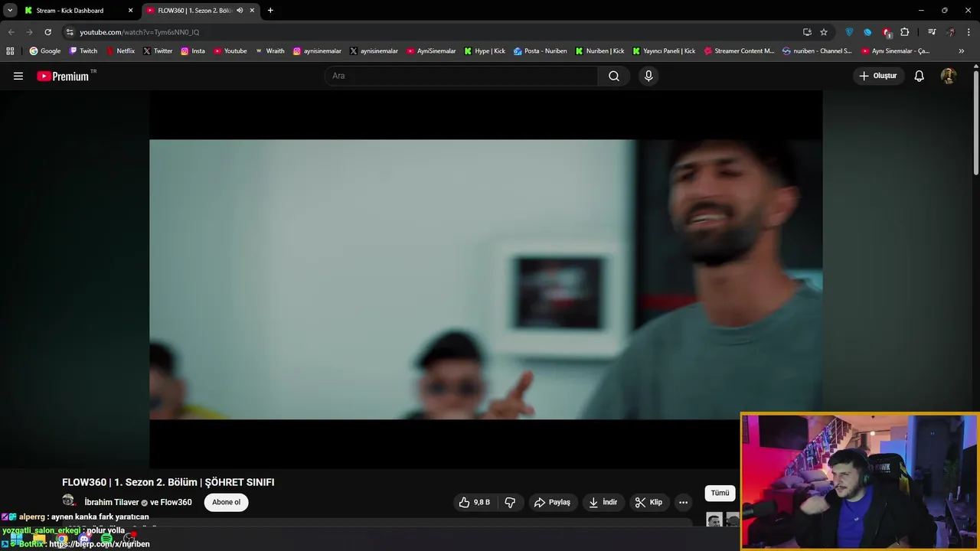Open Streamer Content M... bookmark
This screenshot has height=551, width=980.
pos(739,51)
